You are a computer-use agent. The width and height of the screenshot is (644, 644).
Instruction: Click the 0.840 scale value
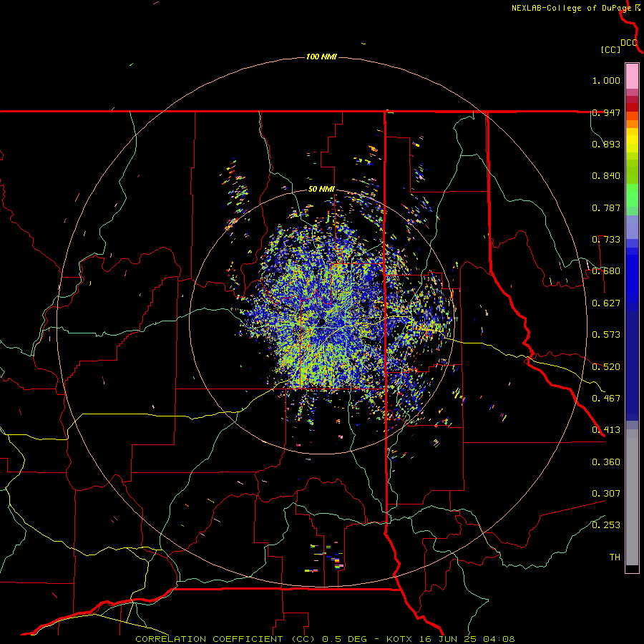pyautogui.click(x=606, y=176)
